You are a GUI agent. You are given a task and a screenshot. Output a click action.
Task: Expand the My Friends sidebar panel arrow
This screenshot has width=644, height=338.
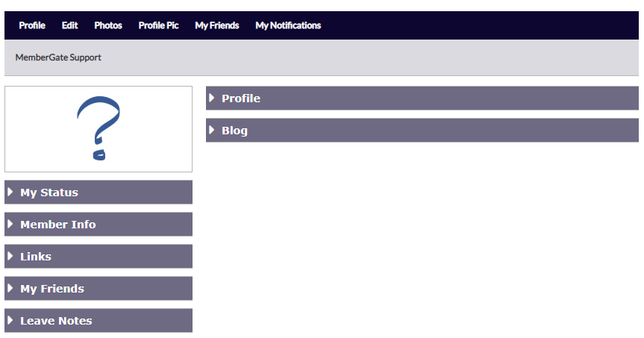pyautogui.click(x=10, y=288)
